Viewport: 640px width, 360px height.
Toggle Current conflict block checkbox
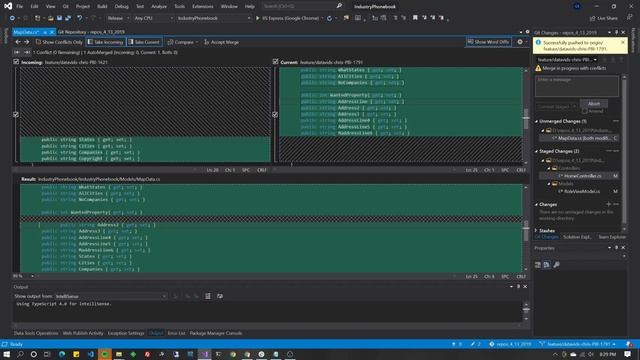(x=275, y=115)
